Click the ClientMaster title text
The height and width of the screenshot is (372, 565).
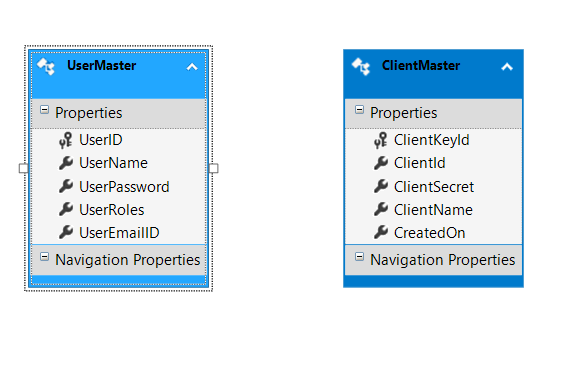[421, 66]
